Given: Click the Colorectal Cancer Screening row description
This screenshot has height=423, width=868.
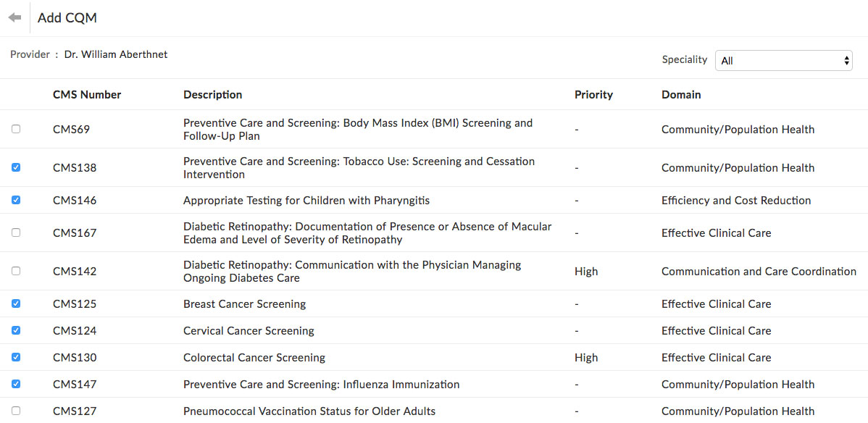Looking at the screenshot, I should [x=254, y=357].
